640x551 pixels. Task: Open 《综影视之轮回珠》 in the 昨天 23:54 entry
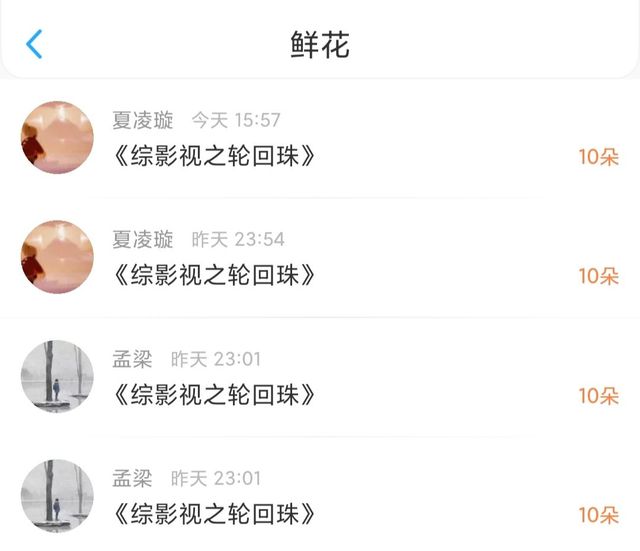click(215, 275)
